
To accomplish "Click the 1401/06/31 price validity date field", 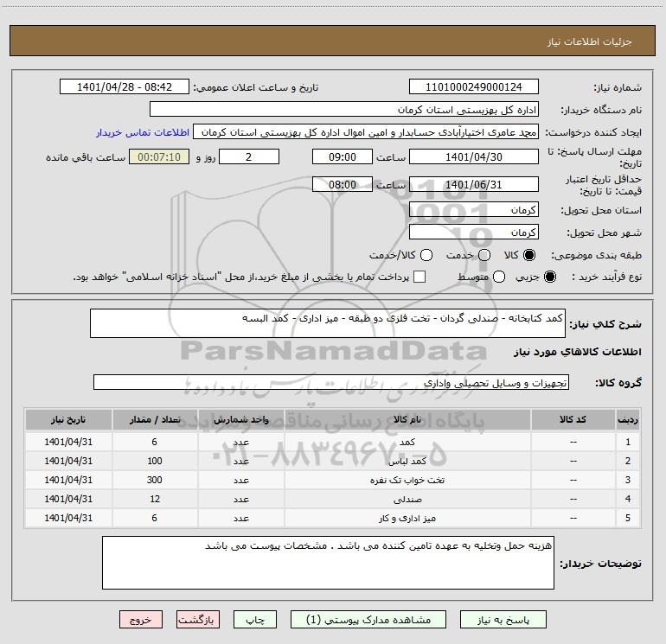I will tap(474, 184).
